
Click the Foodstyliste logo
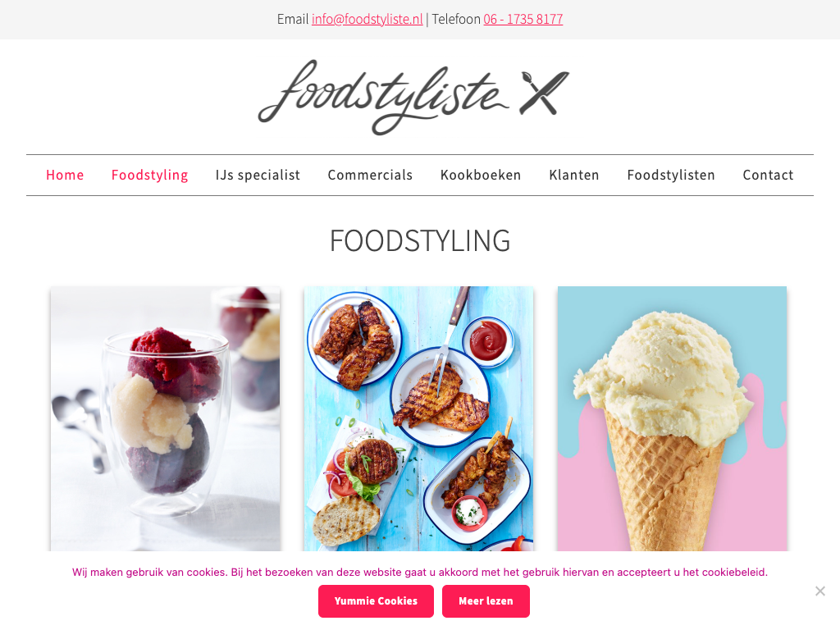(x=413, y=97)
